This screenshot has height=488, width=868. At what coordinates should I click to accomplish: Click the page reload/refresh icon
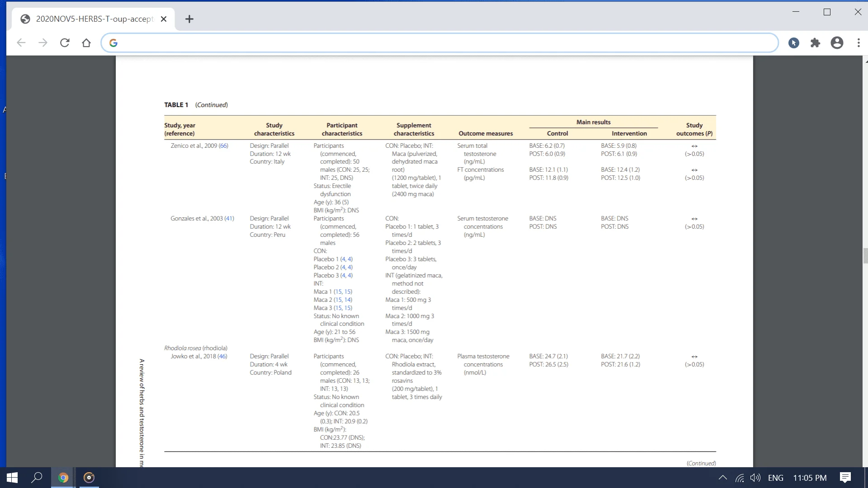[x=65, y=43]
